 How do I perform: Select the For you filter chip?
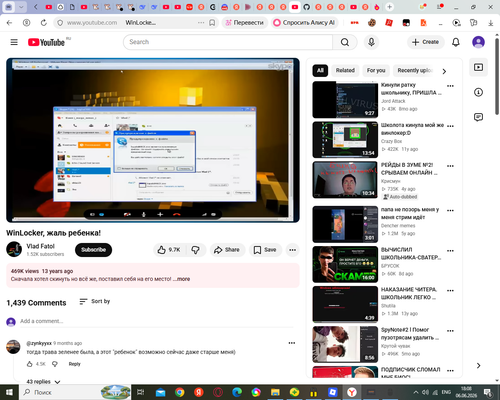[376, 70]
